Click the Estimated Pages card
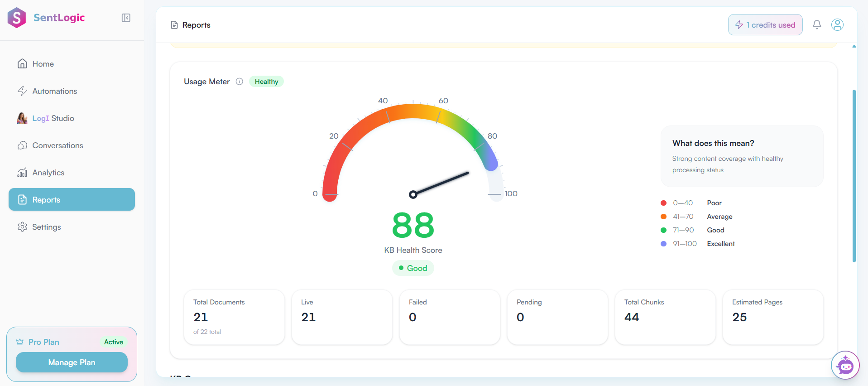The height and width of the screenshot is (386, 868). click(773, 317)
